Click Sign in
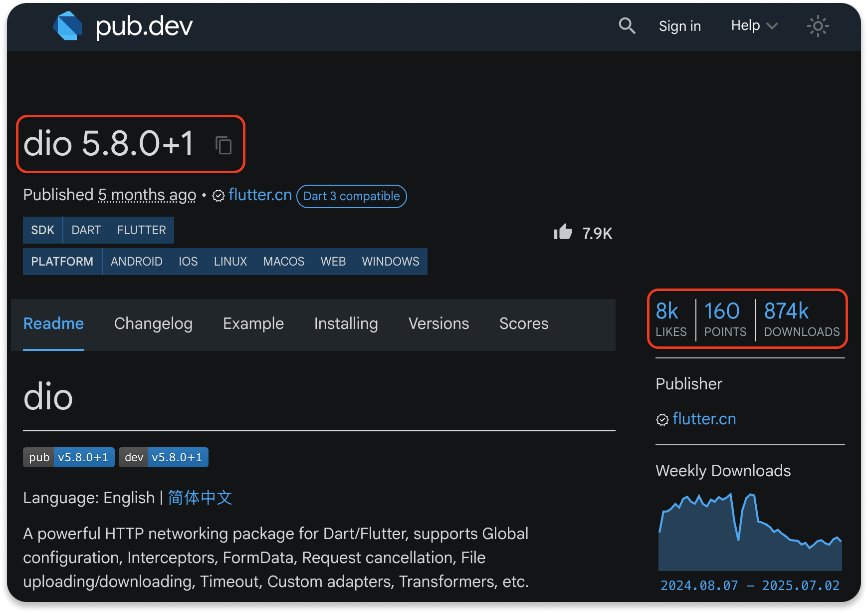 (679, 26)
